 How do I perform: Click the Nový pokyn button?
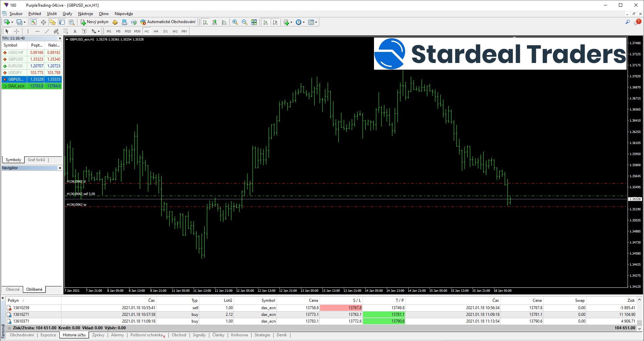tap(94, 22)
